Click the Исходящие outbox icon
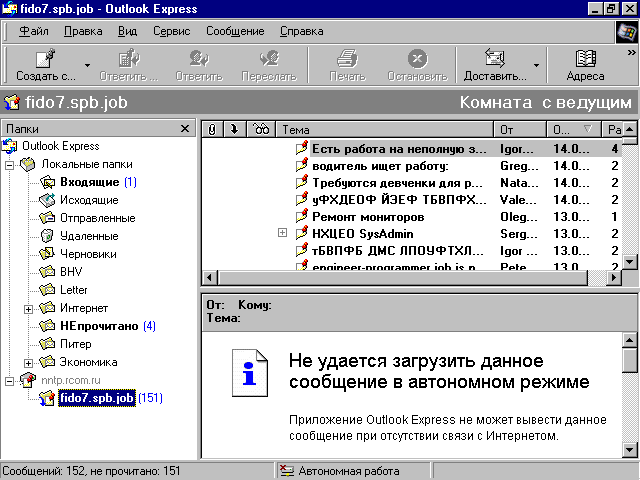 pos(47,200)
